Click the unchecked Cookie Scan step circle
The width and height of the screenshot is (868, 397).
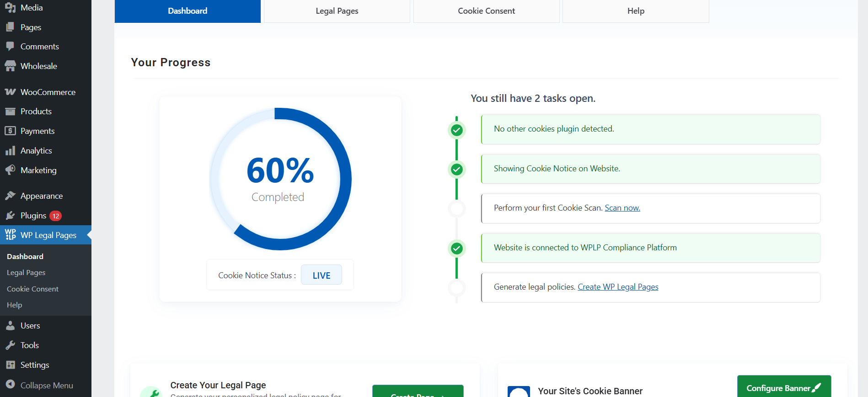[456, 209]
